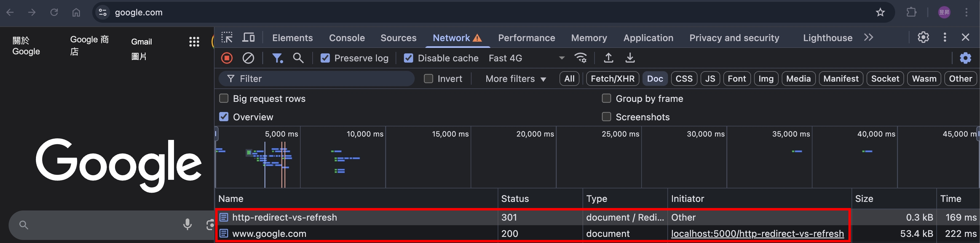Select the Socket type filter
This screenshot has height=243, width=980.
(885, 79)
